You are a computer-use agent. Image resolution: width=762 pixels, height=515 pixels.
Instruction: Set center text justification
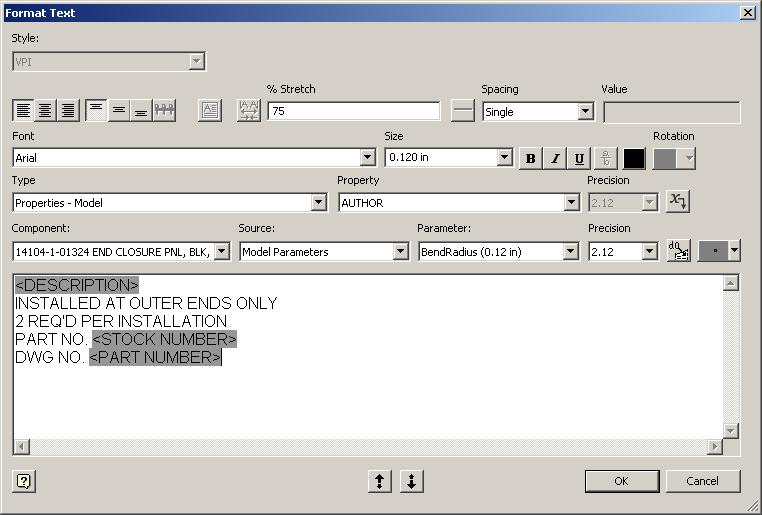pyautogui.click(x=45, y=110)
